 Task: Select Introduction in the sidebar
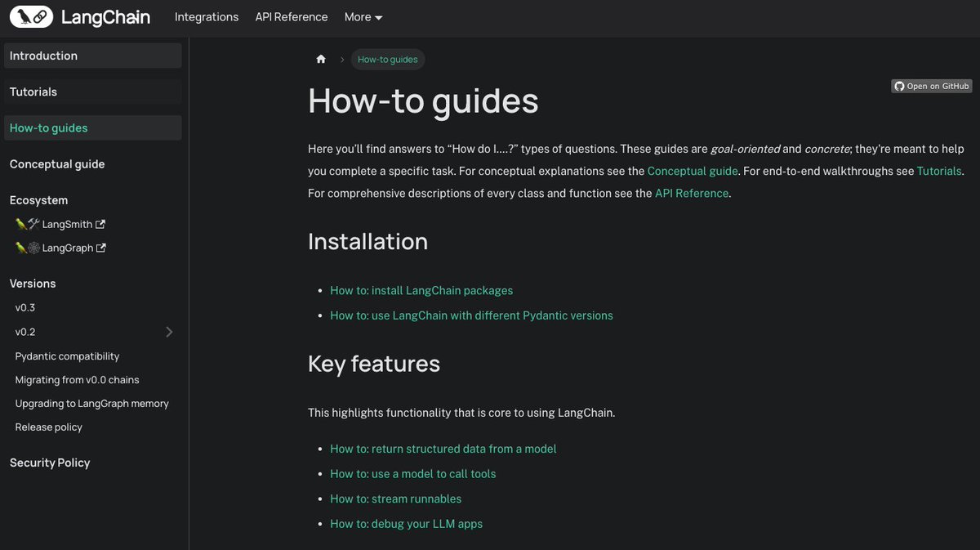(93, 56)
